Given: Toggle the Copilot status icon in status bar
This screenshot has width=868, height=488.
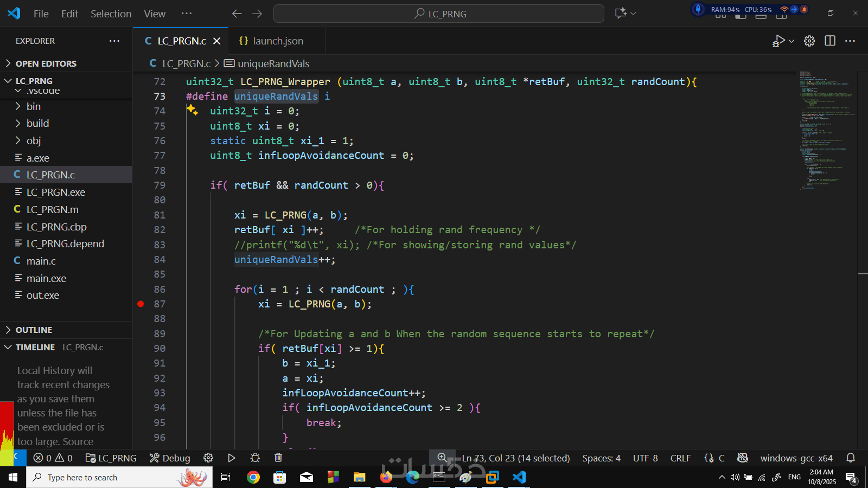Looking at the screenshot, I should [743, 458].
